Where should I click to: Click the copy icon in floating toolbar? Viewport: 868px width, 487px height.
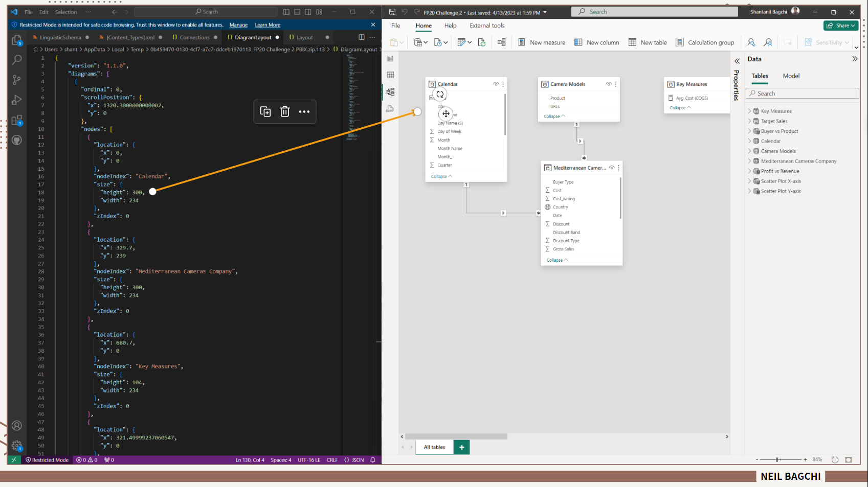click(x=265, y=111)
